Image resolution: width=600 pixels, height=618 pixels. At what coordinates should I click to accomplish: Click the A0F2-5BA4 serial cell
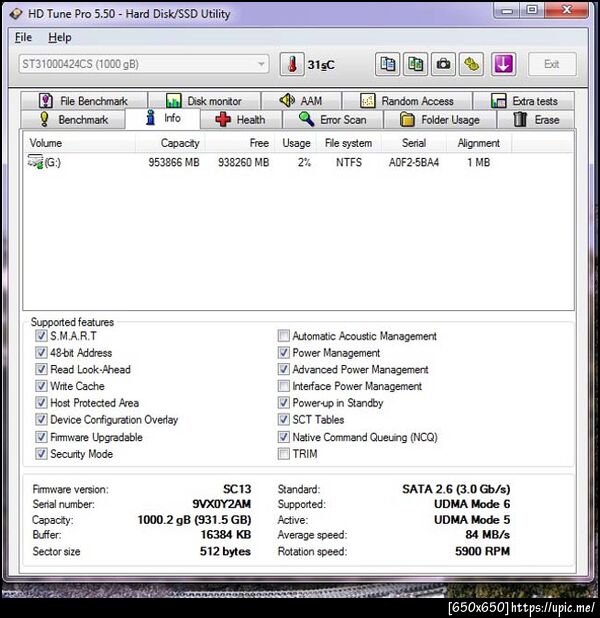[414, 162]
